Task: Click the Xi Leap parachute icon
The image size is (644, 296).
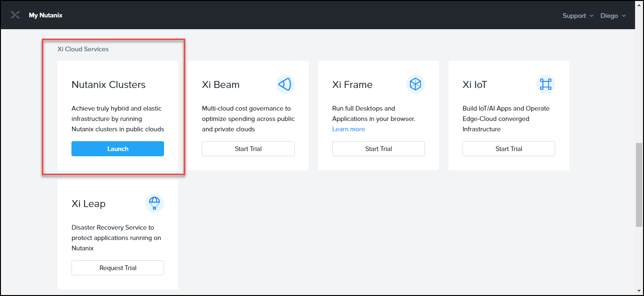Action: [x=155, y=203]
